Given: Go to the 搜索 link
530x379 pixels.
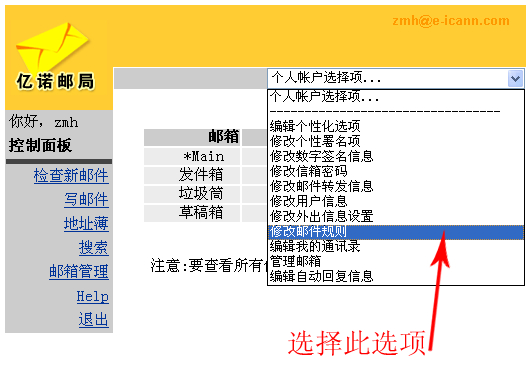Looking at the screenshot, I should click(x=94, y=247).
